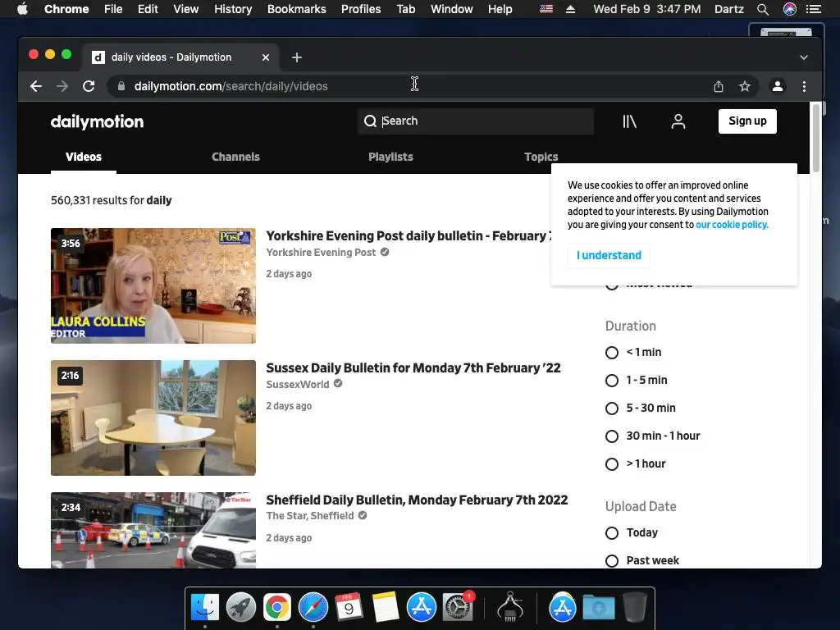Click the address bar URL
This screenshot has width=840, height=630.
click(x=231, y=86)
